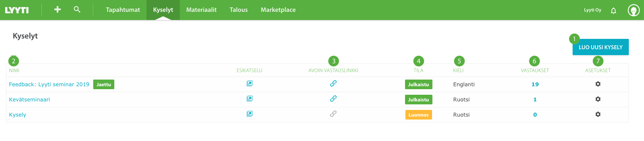Preview the Kevätseminaari survey
Viewport: 644px width, 141px height.
point(250,99)
